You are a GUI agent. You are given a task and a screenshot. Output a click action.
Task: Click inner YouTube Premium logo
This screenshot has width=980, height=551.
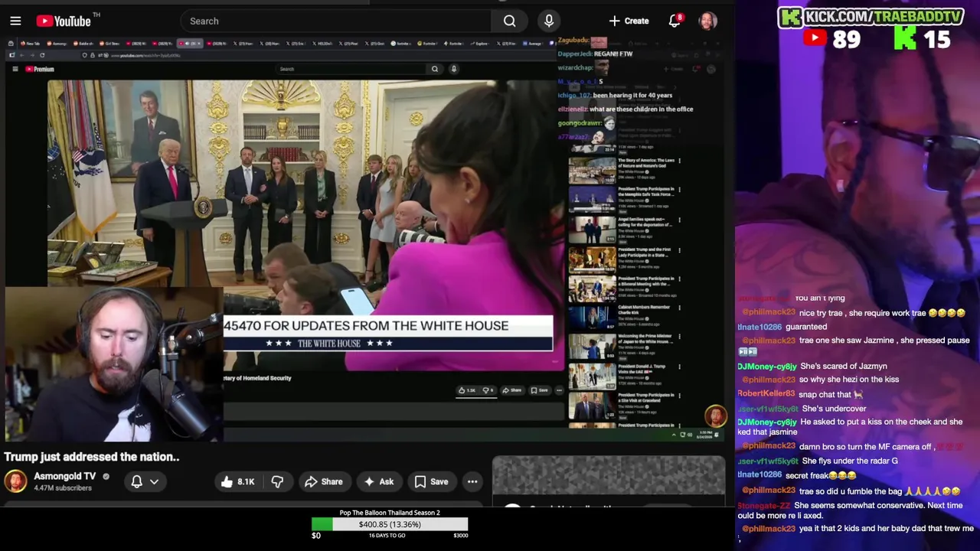click(40, 69)
